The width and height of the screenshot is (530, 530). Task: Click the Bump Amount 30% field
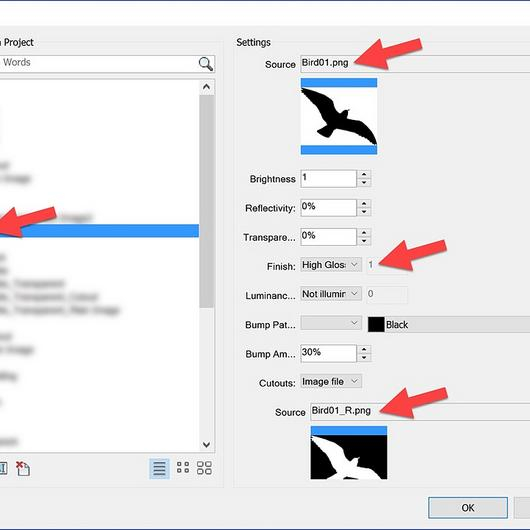click(328, 353)
